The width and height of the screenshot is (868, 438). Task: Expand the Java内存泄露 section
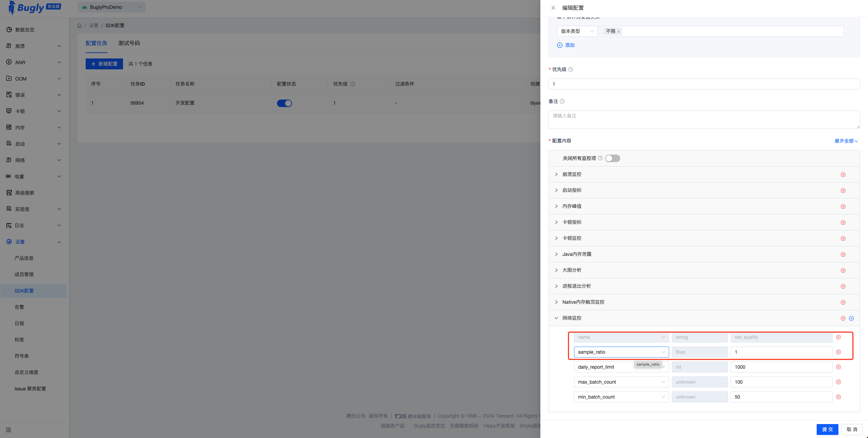tap(556, 254)
